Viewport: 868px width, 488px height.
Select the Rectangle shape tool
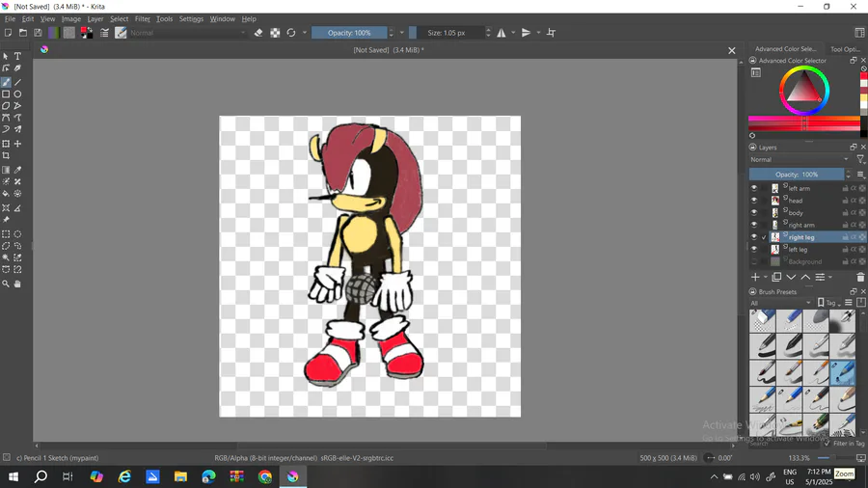point(6,95)
